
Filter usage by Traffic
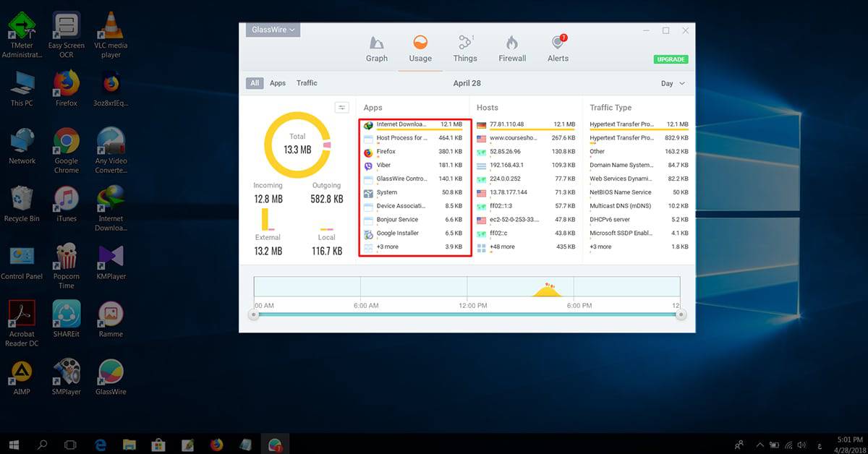tap(307, 83)
